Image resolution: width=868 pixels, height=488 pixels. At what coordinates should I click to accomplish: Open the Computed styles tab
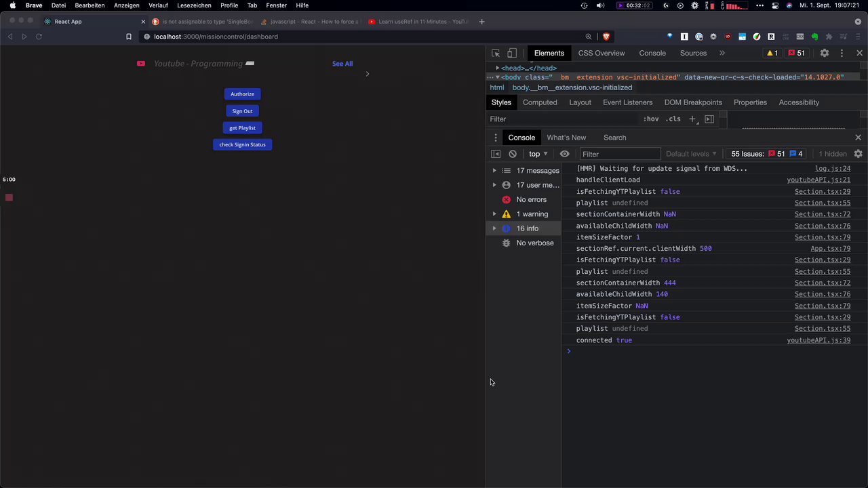coord(540,102)
